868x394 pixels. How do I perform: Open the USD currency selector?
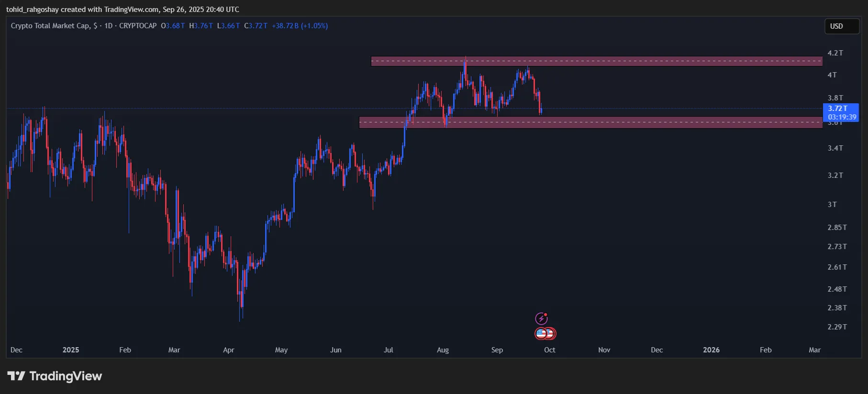click(x=842, y=26)
